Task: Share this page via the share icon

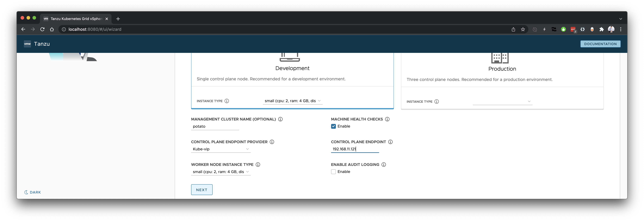Action: (513, 29)
